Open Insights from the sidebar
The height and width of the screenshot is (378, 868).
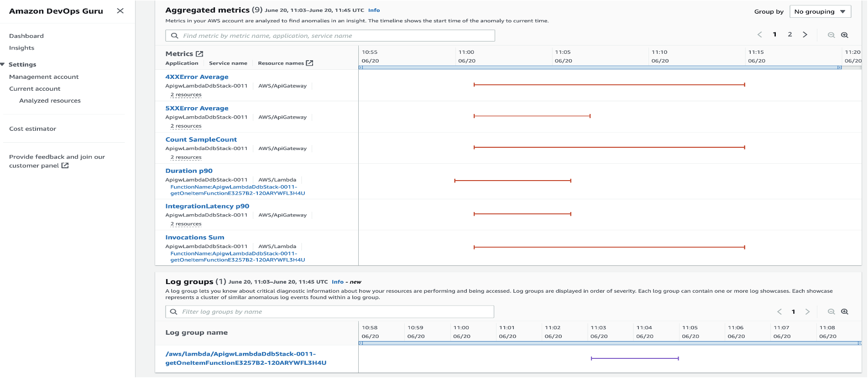tap(21, 48)
